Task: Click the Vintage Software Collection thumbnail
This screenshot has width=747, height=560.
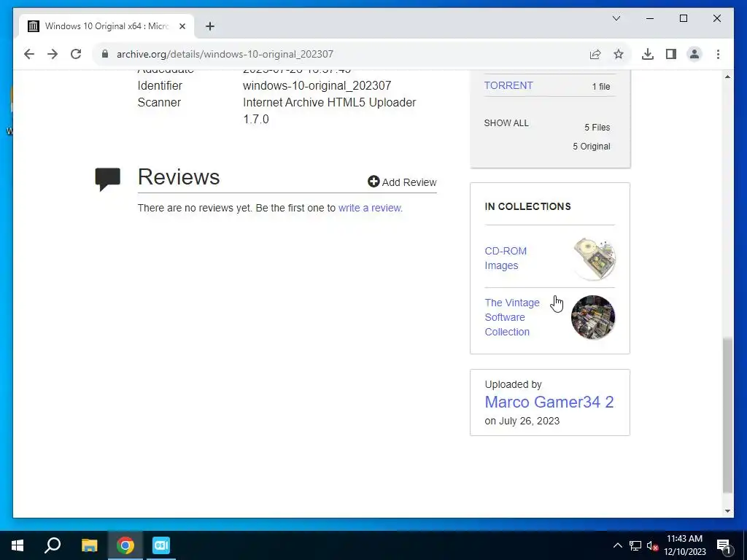Action: click(593, 317)
